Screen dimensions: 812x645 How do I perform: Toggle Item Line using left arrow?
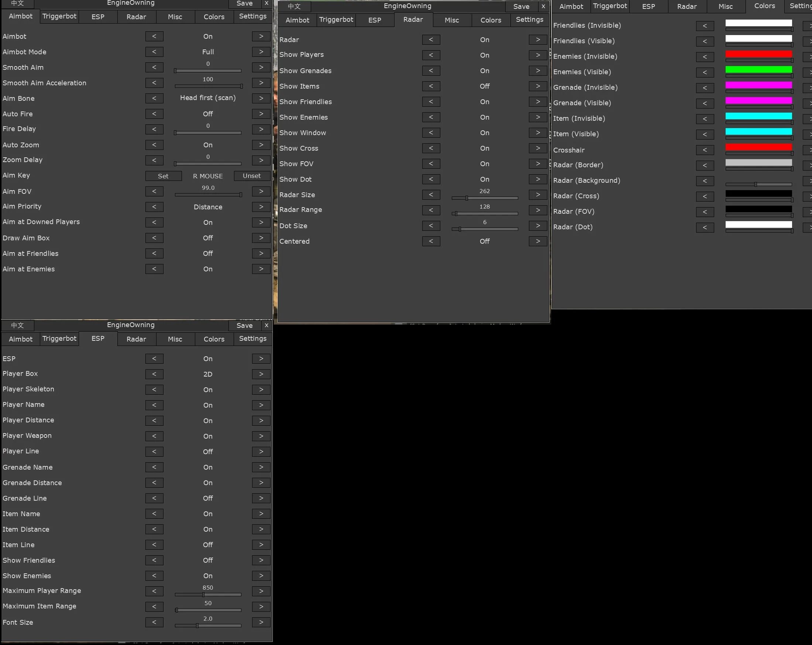pos(154,545)
